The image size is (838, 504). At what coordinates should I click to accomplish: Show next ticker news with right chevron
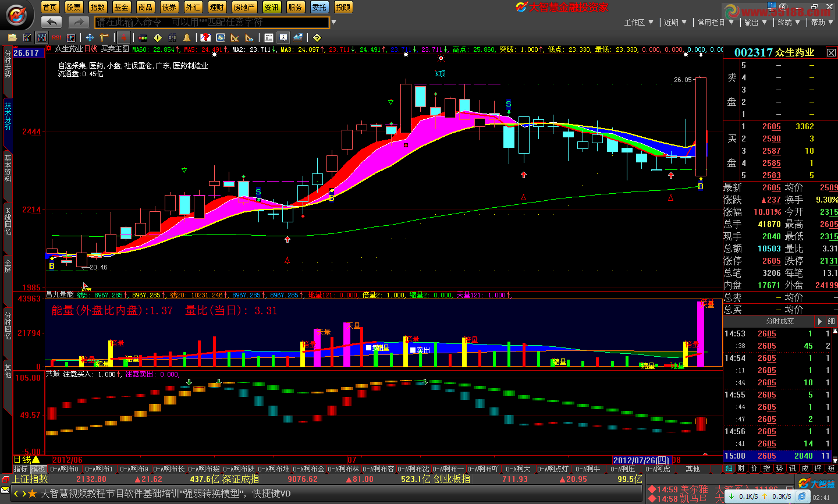24,494
